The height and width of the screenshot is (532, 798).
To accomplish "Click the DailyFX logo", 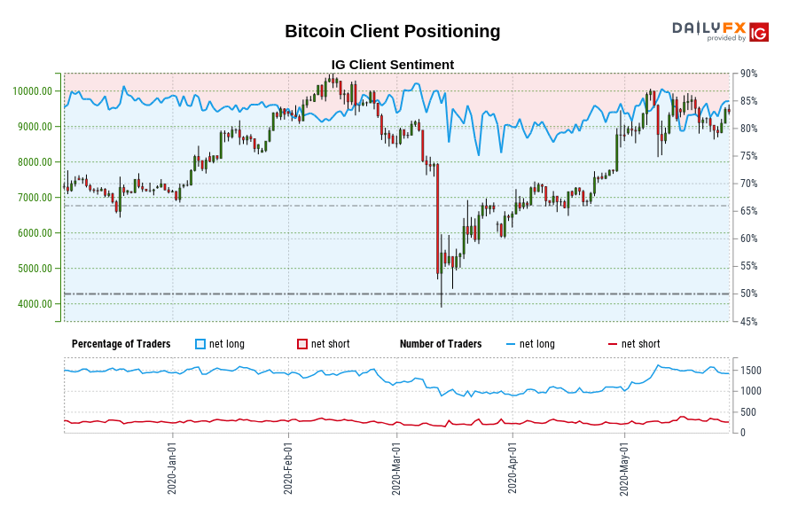I will tap(709, 27).
